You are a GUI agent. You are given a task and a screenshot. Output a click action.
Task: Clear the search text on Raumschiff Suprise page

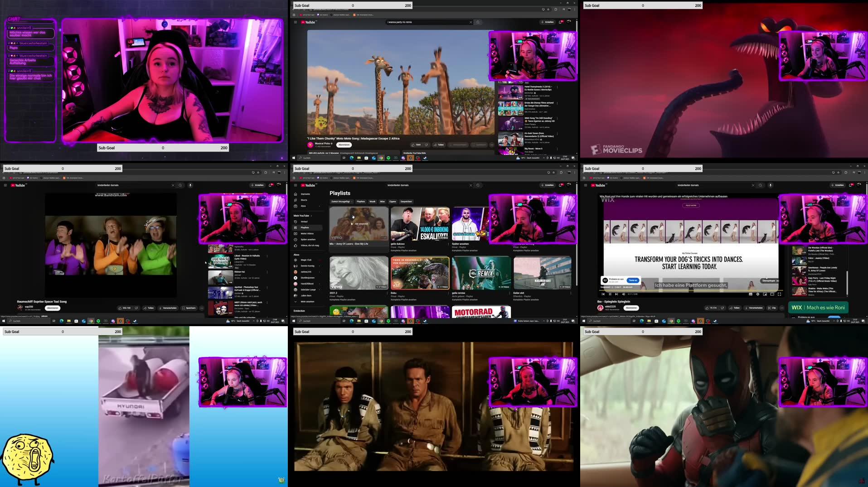[173, 185]
